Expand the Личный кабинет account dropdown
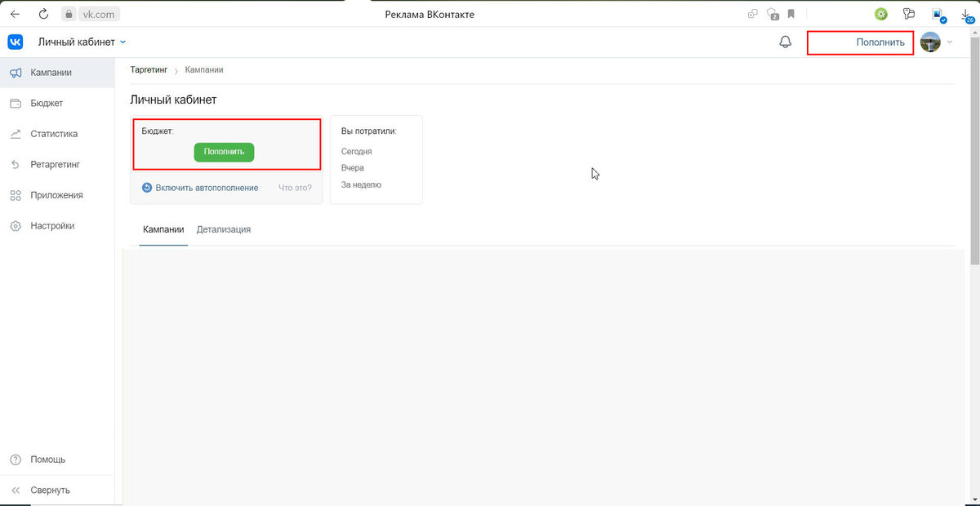 [82, 42]
